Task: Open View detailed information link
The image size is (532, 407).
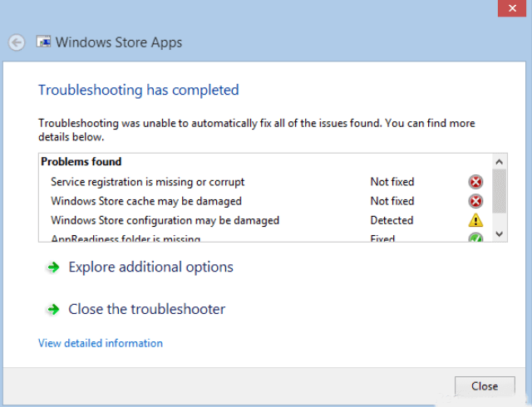Action: pos(101,343)
